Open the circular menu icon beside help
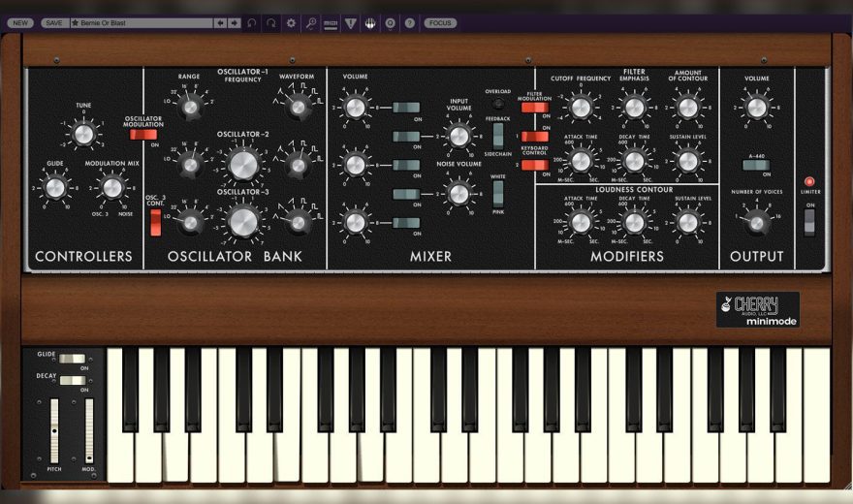853x504 pixels. coord(390,23)
